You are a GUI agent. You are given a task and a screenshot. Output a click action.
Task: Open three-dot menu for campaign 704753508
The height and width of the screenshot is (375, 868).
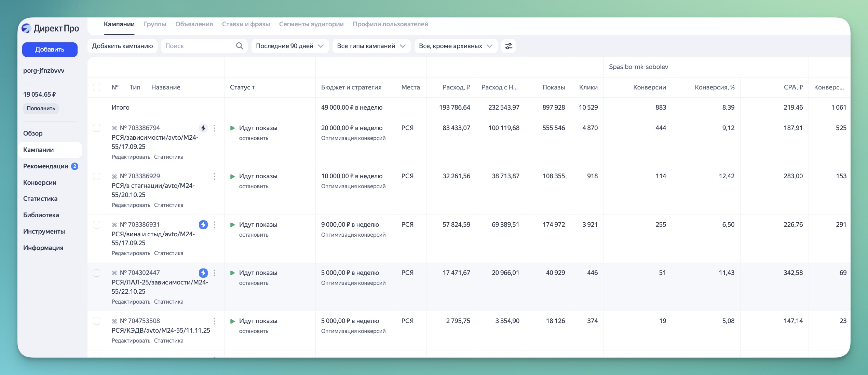tap(214, 321)
